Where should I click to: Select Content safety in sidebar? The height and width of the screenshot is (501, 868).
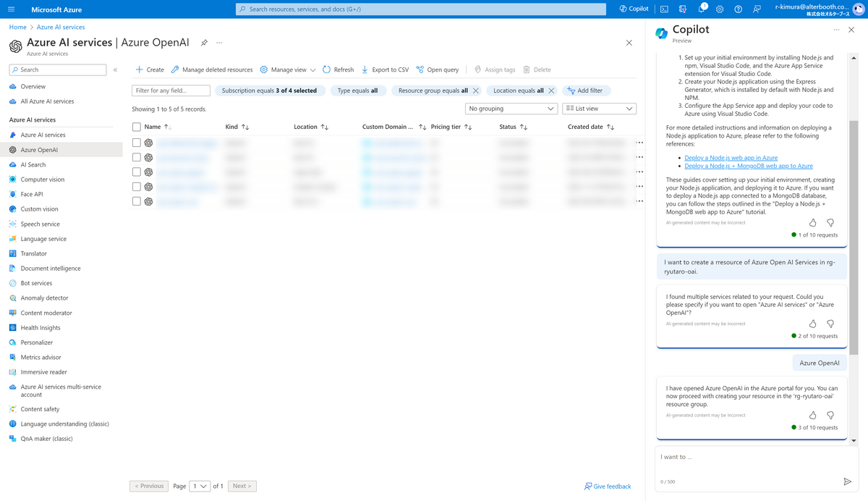click(41, 409)
